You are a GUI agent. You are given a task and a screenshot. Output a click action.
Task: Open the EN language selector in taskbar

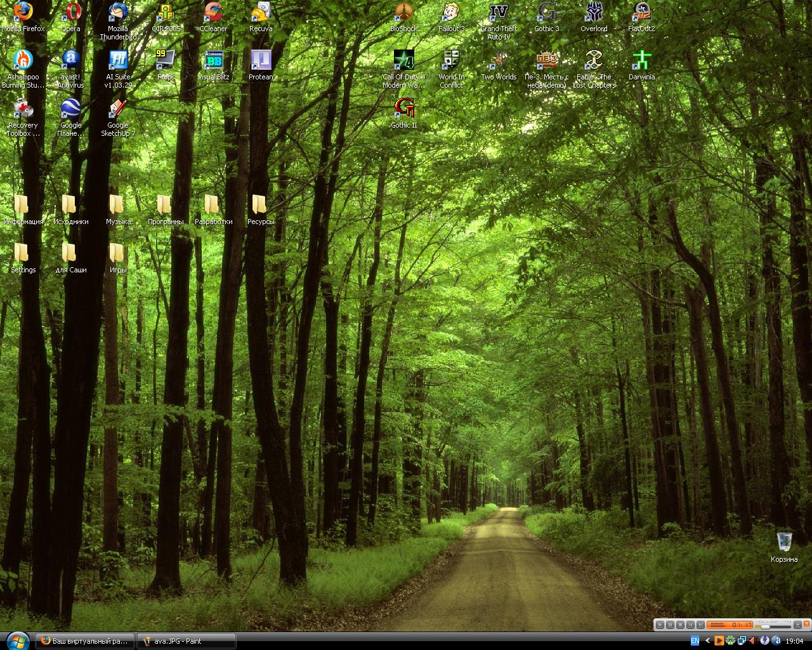pos(695,641)
